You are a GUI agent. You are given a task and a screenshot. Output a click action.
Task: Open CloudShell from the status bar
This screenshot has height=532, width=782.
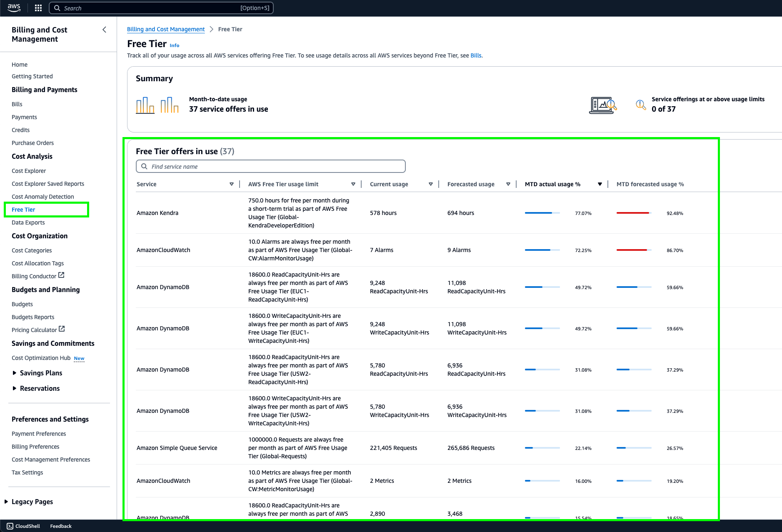24,526
